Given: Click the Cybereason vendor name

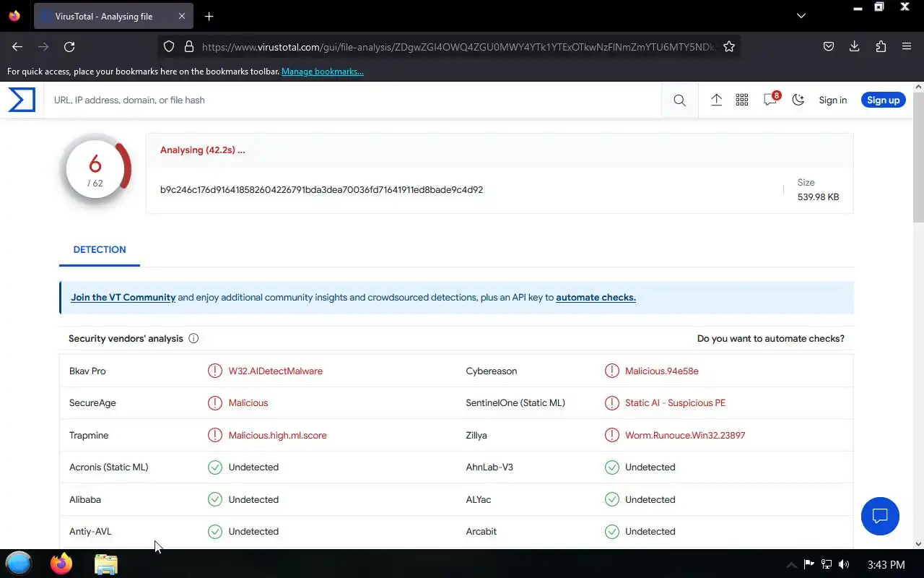Looking at the screenshot, I should pyautogui.click(x=492, y=371).
